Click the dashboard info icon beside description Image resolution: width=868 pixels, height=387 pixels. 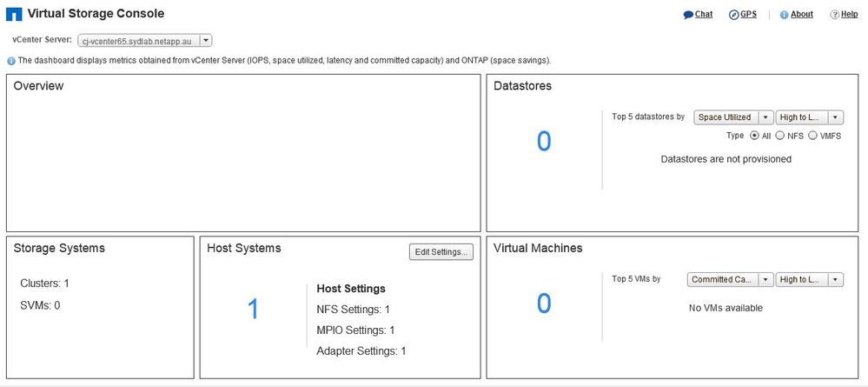tap(11, 61)
